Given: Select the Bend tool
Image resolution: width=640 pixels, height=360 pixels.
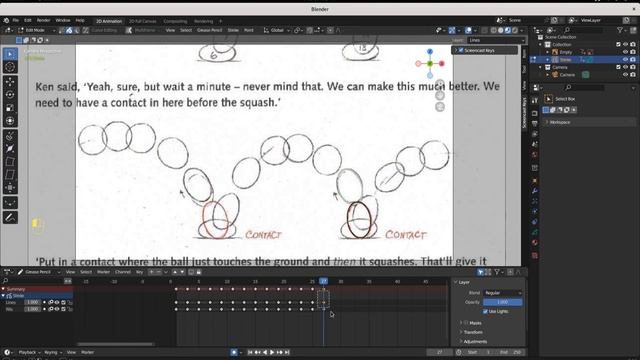Looking at the screenshot, I should point(10,162).
